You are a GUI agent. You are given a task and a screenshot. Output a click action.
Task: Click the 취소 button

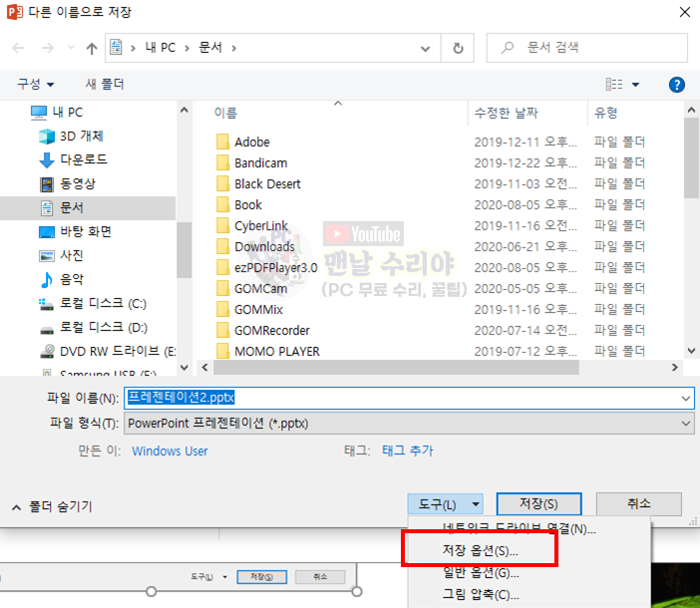[x=639, y=504]
